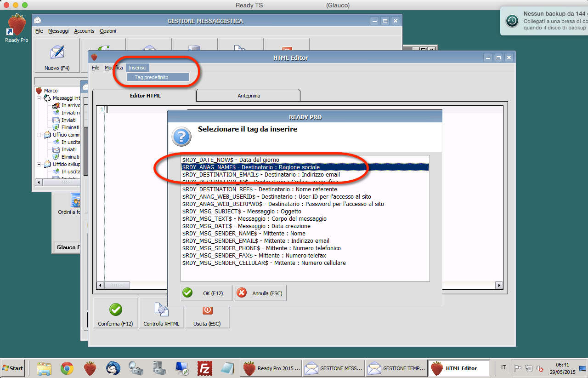This screenshot has width=588, height=378.
Task: Select the $RDY_ANAG_WEB_USERID$ tag row
Action: pyautogui.click(x=305, y=196)
